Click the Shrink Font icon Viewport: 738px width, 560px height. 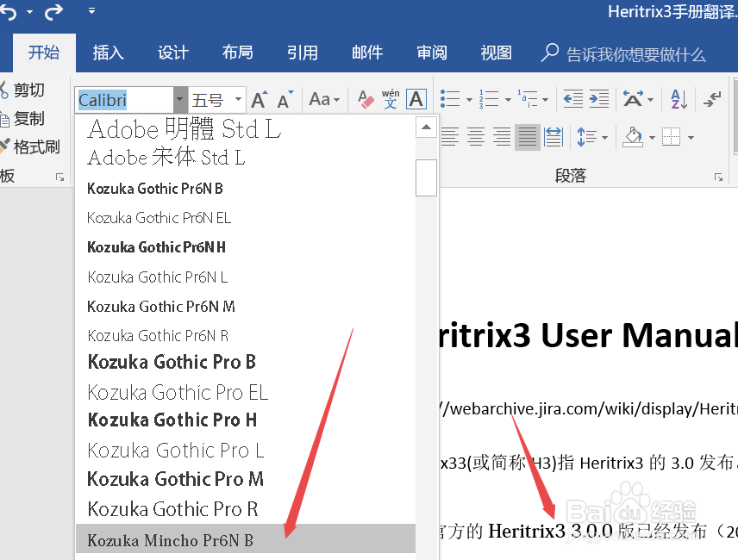tap(285, 99)
